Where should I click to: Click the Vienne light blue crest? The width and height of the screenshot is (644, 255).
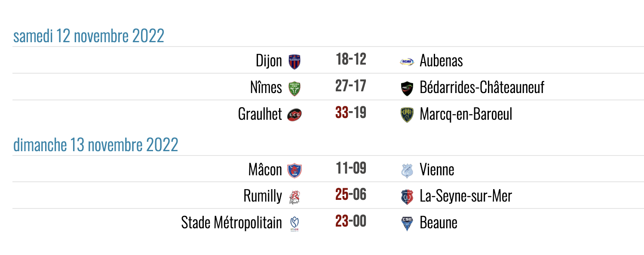coord(407,171)
